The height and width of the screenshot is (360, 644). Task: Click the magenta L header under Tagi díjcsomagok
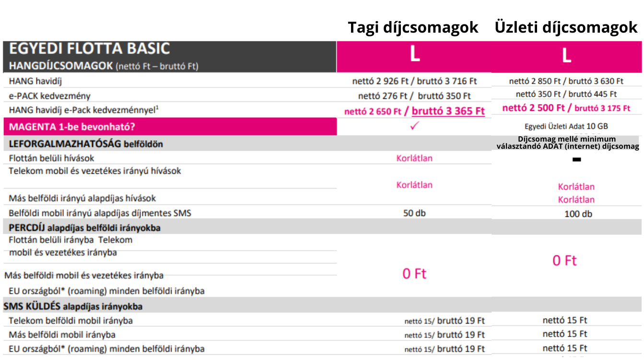414,56
